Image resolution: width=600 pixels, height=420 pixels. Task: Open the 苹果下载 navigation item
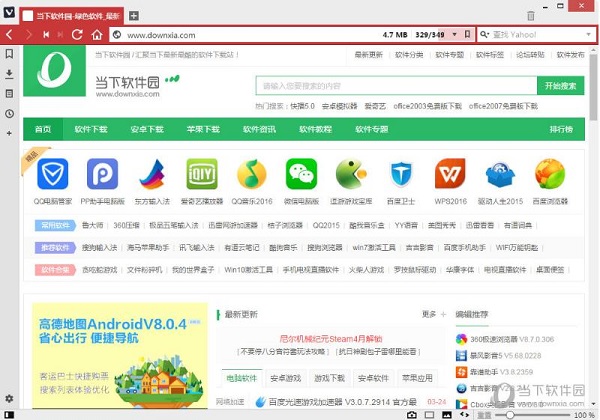(203, 129)
